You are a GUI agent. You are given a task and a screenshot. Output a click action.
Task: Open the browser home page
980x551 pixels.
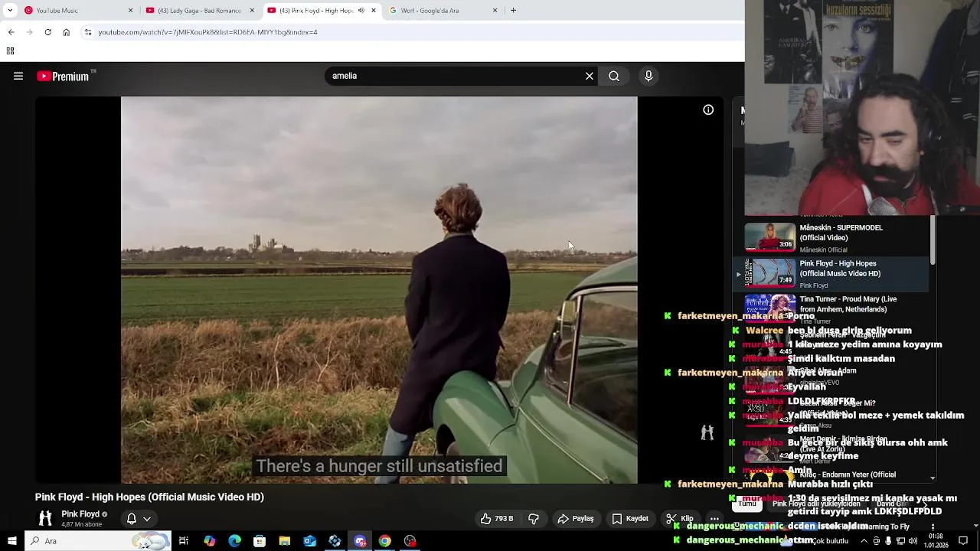coord(66,32)
